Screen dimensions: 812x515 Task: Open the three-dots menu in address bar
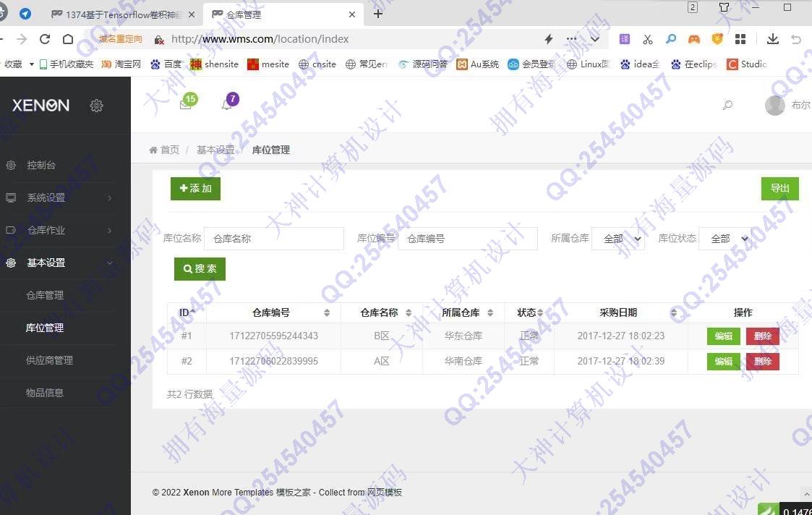click(x=572, y=39)
